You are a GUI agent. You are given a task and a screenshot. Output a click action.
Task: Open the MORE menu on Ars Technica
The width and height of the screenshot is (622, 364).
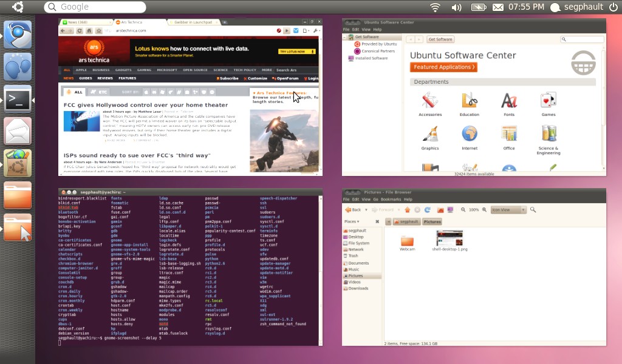pos(267,70)
